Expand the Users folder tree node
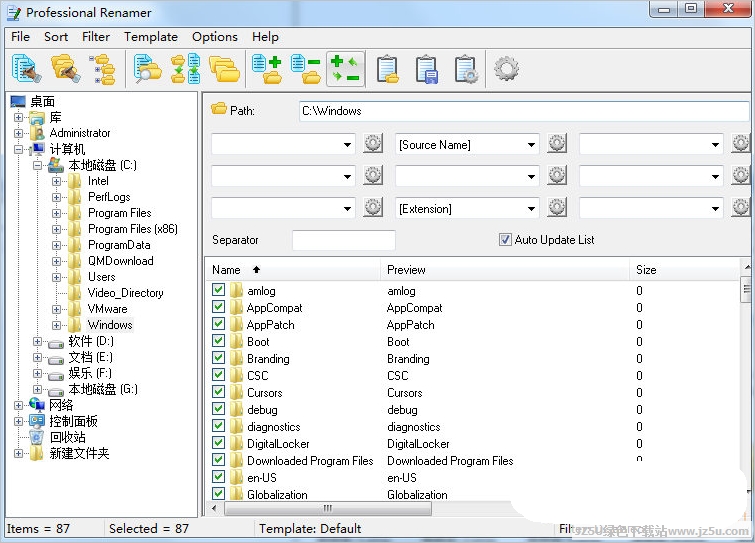Screen dimensions: 755x543 (56, 277)
